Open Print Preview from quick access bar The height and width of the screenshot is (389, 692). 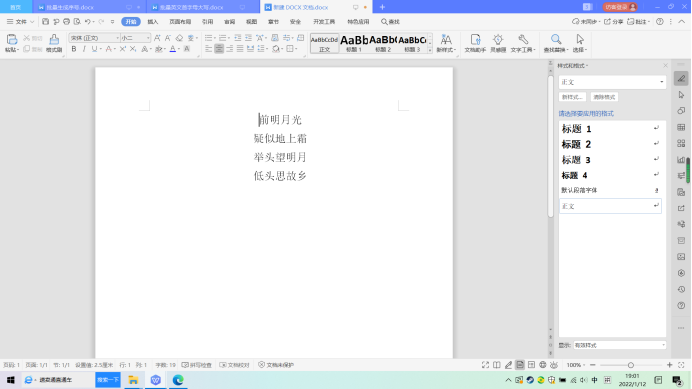[x=77, y=22]
